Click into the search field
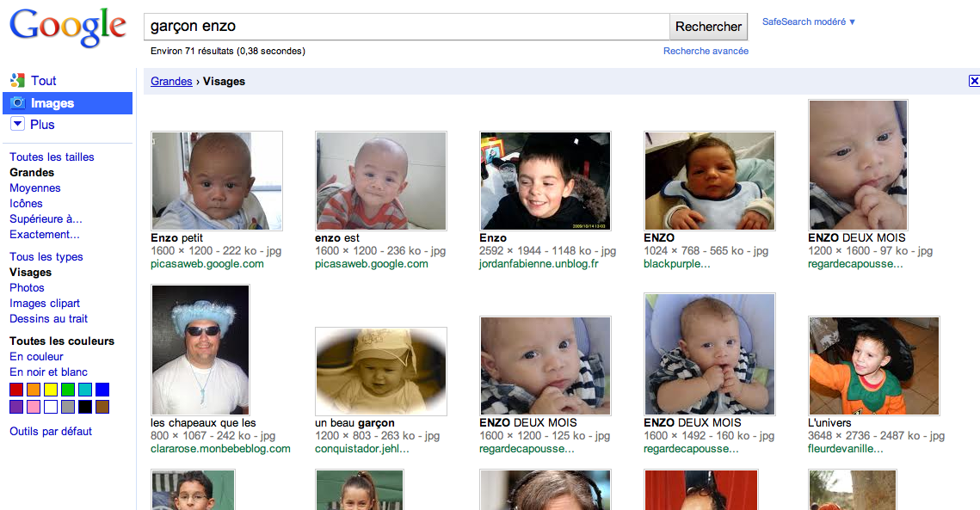Viewport: 980px width, 510px height. coord(404,27)
